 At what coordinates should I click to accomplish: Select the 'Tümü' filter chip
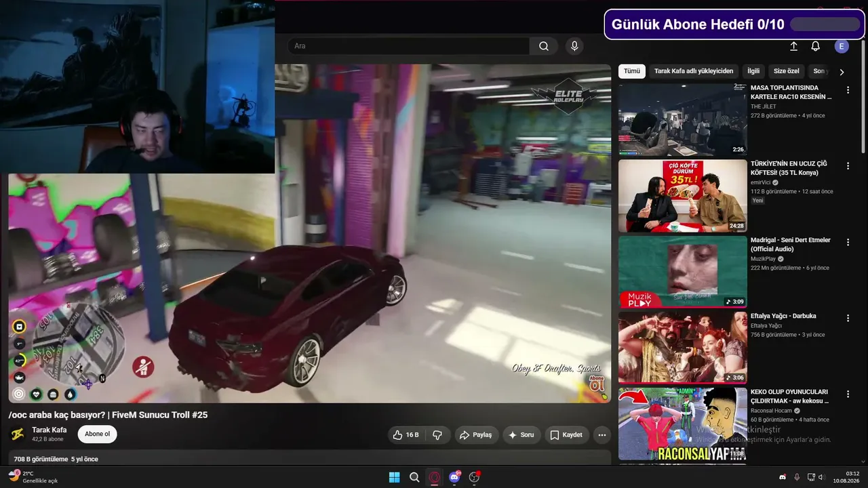click(x=632, y=71)
